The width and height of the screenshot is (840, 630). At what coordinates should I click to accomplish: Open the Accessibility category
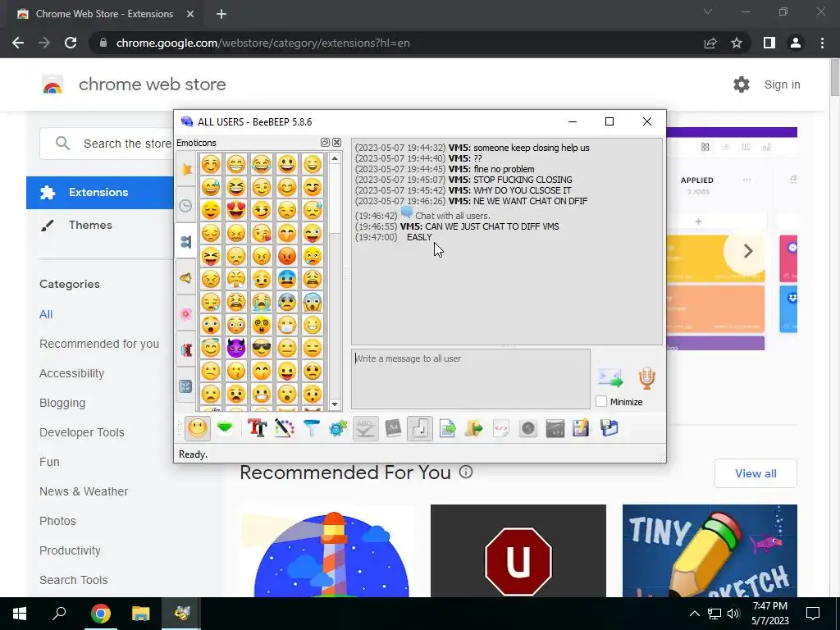(72, 373)
